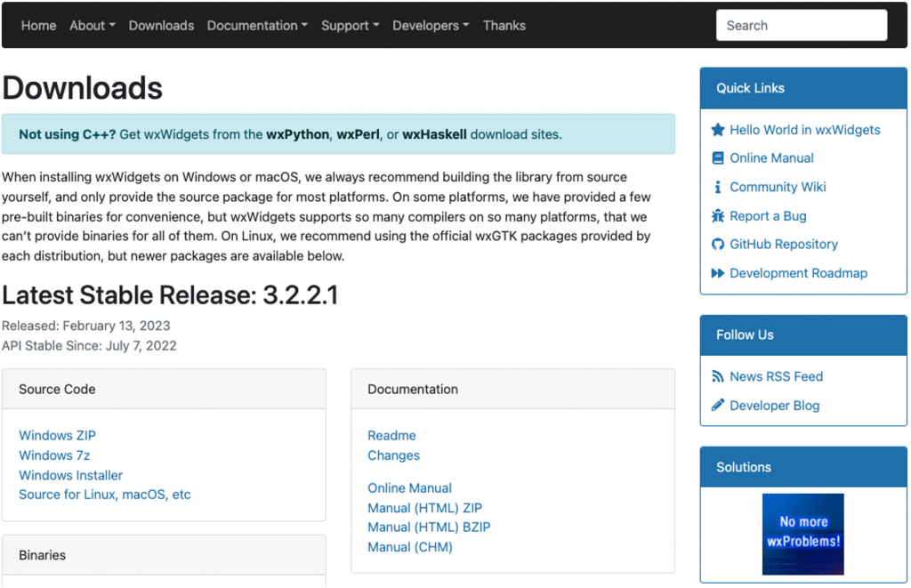Open Hello World in wxWidgets link
This screenshot has height=588, width=911.
click(x=804, y=130)
